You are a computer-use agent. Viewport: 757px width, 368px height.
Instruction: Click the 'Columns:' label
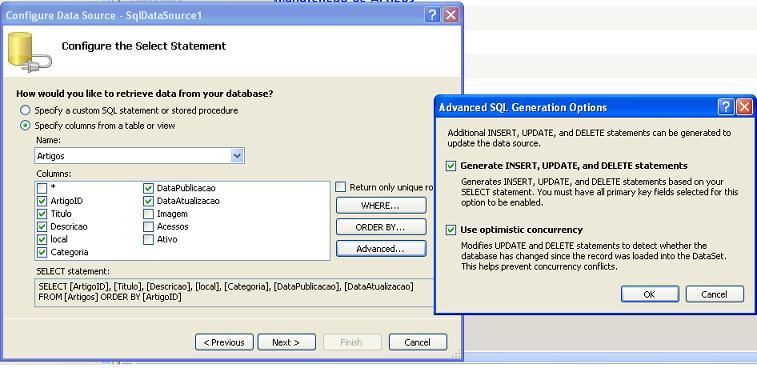point(54,173)
